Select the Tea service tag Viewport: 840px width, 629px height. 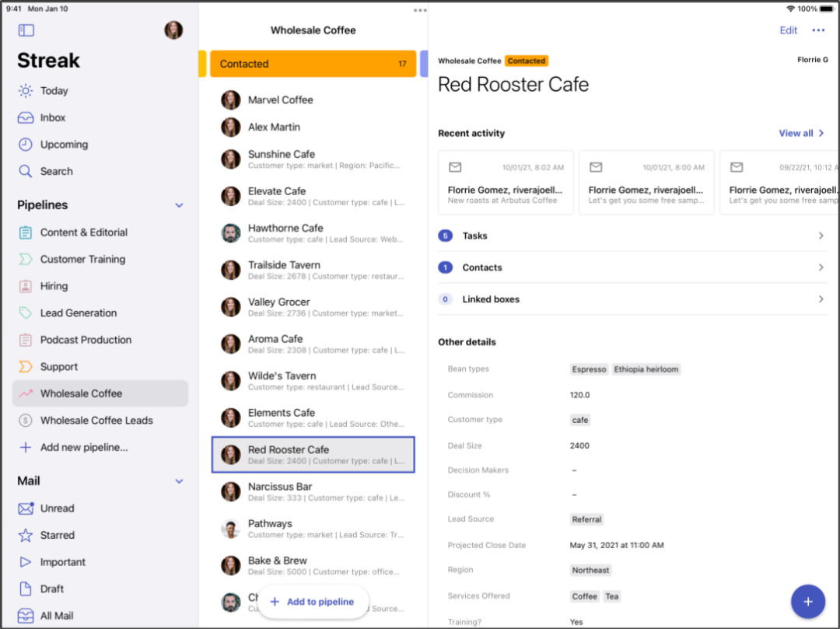(x=612, y=596)
